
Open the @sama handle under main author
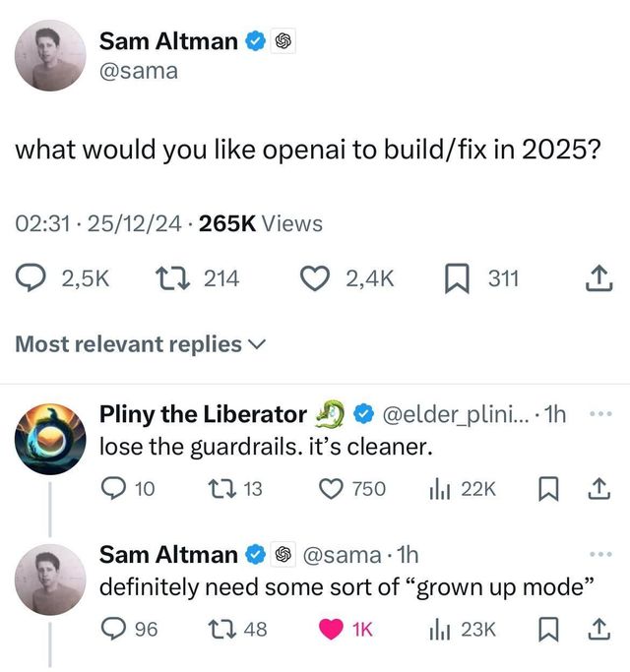click(x=139, y=71)
